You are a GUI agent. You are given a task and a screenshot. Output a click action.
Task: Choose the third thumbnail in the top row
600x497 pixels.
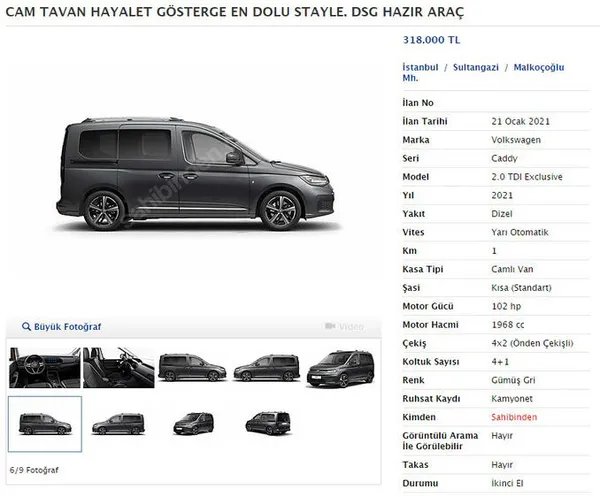[x=192, y=368]
